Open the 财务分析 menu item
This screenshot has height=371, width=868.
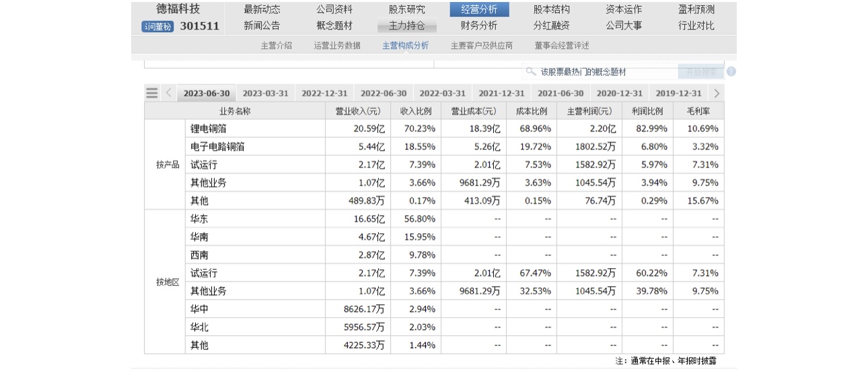(x=479, y=26)
